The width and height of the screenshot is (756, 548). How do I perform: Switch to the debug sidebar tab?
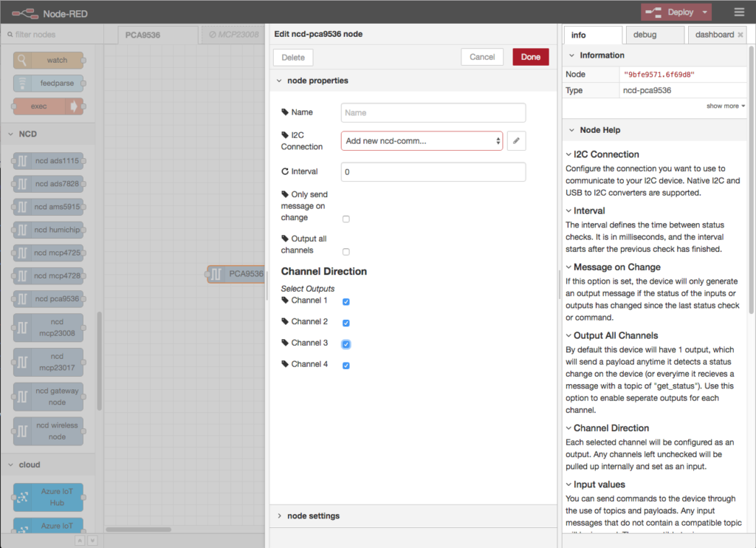(655, 35)
